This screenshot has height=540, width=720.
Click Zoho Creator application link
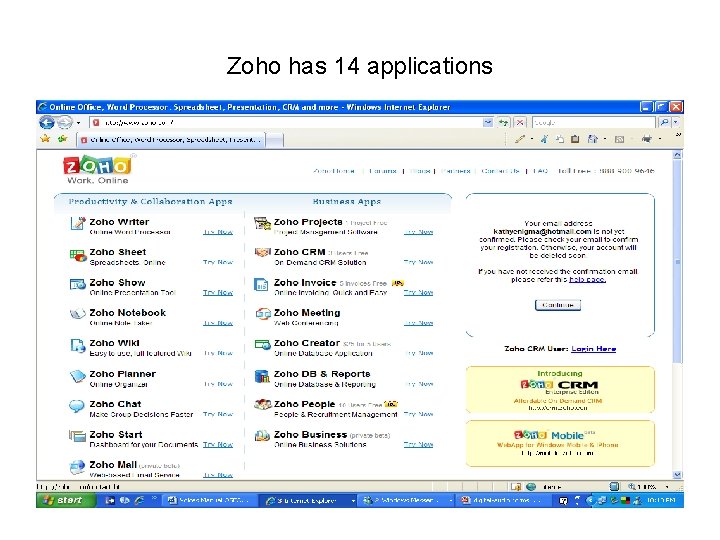point(307,343)
